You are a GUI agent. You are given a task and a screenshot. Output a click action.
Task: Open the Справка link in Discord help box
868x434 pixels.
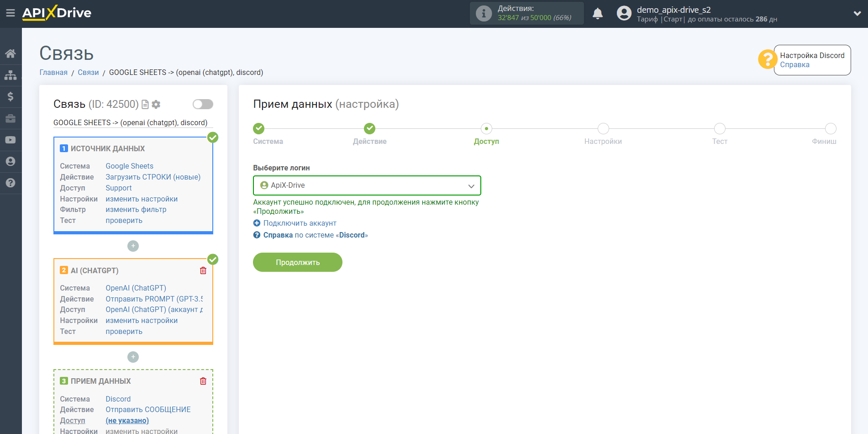click(x=794, y=65)
